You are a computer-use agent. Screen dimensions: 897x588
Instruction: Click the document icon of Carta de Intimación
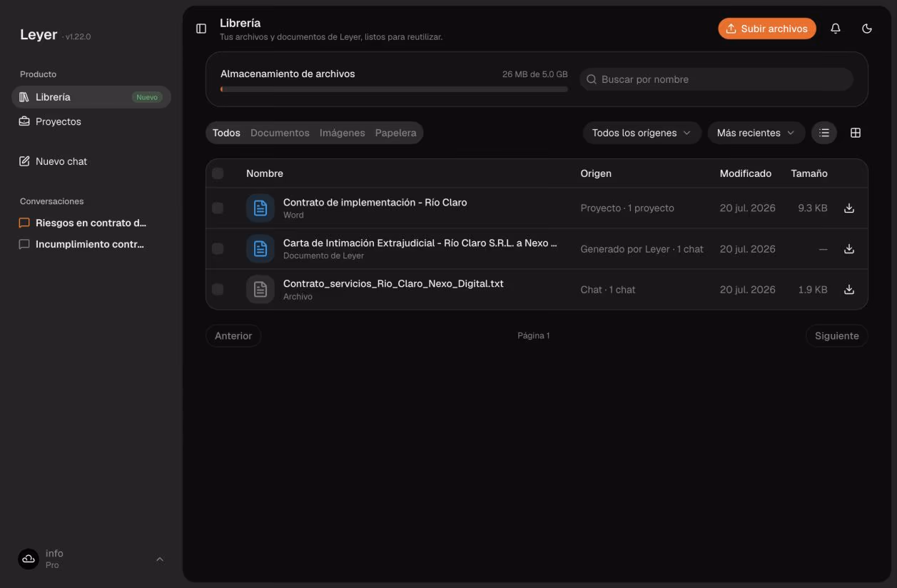tap(260, 249)
